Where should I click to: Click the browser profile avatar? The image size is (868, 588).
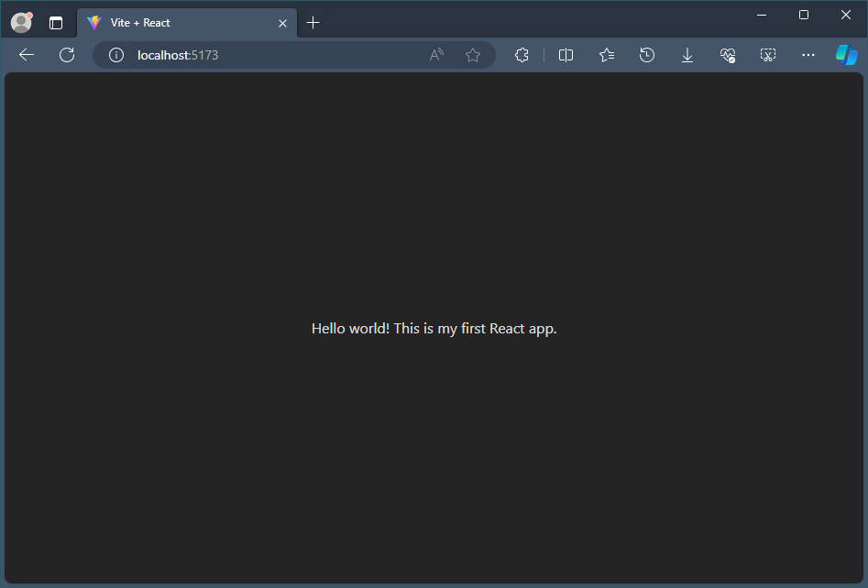[20, 22]
